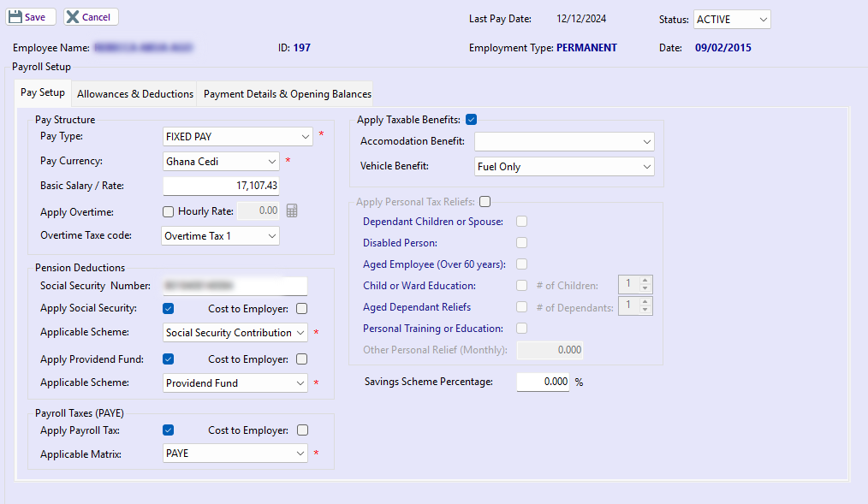
Task: Toggle Apply Taxable Benefits checkbox
Action: tap(472, 120)
